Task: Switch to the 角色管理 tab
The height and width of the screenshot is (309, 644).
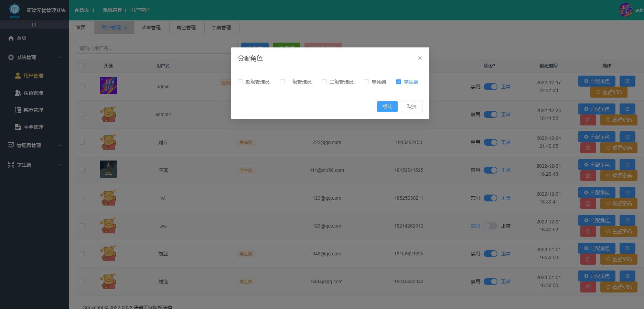Action: (x=186, y=27)
